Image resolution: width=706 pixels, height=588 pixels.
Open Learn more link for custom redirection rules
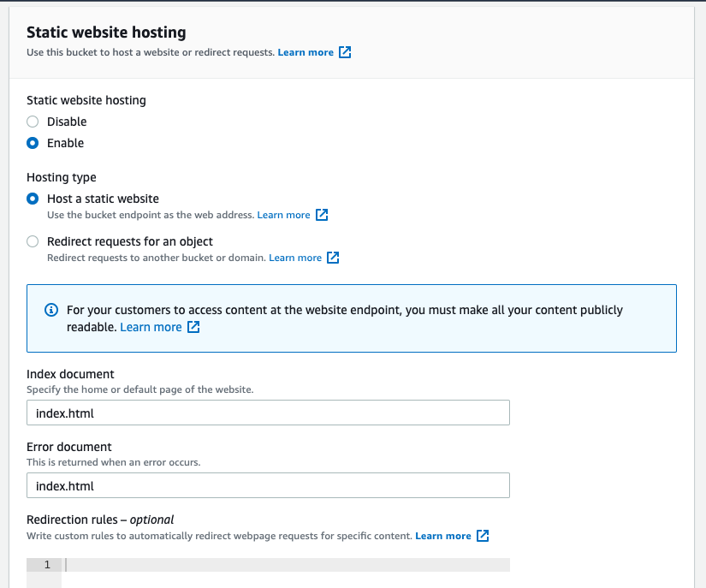coord(443,536)
